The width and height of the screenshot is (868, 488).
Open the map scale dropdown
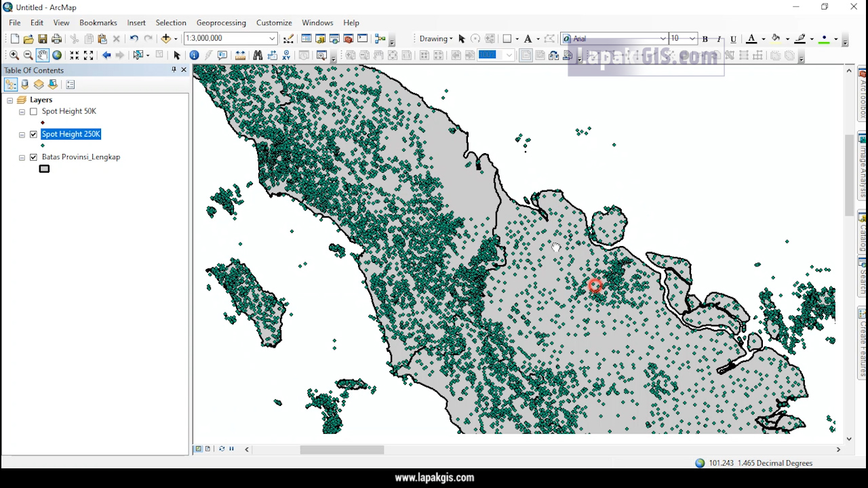coord(271,39)
